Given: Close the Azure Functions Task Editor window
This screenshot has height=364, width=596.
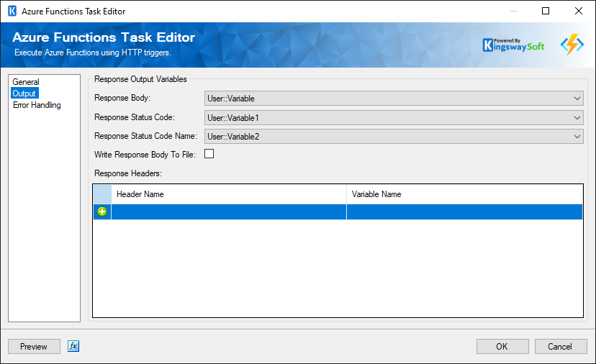Looking at the screenshot, I should click(x=579, y=11).
